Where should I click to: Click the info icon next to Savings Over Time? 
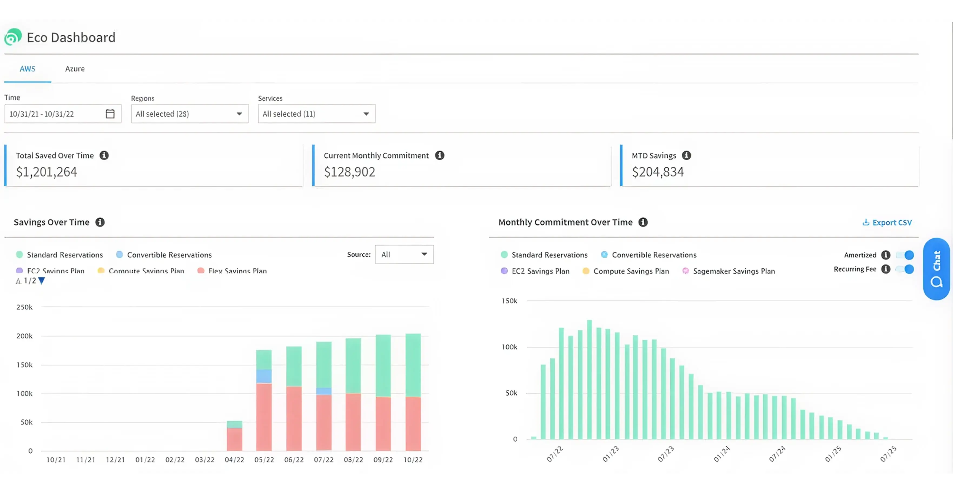(100, 222)
